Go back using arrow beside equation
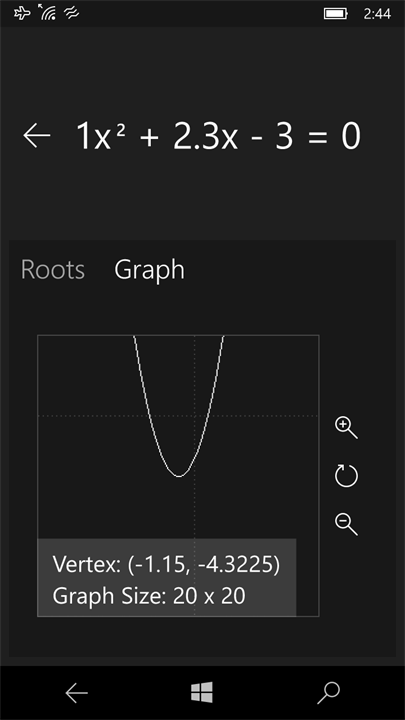Viewport: 405px width, 720px height. click(37, 136)
